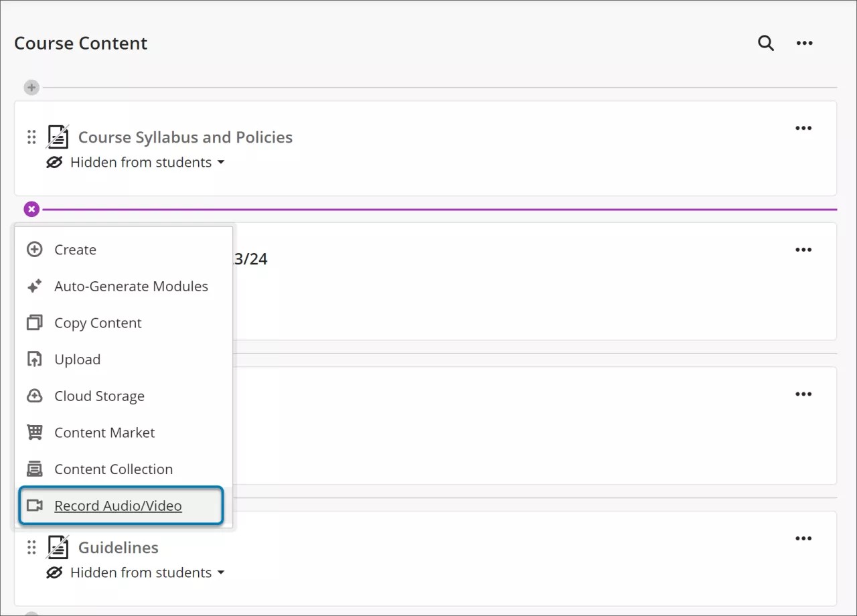Grab the drag handle beside Guidelines
The width and height of the screenshot is (857, 616).
pyautogui.click(x=31, y=547)
